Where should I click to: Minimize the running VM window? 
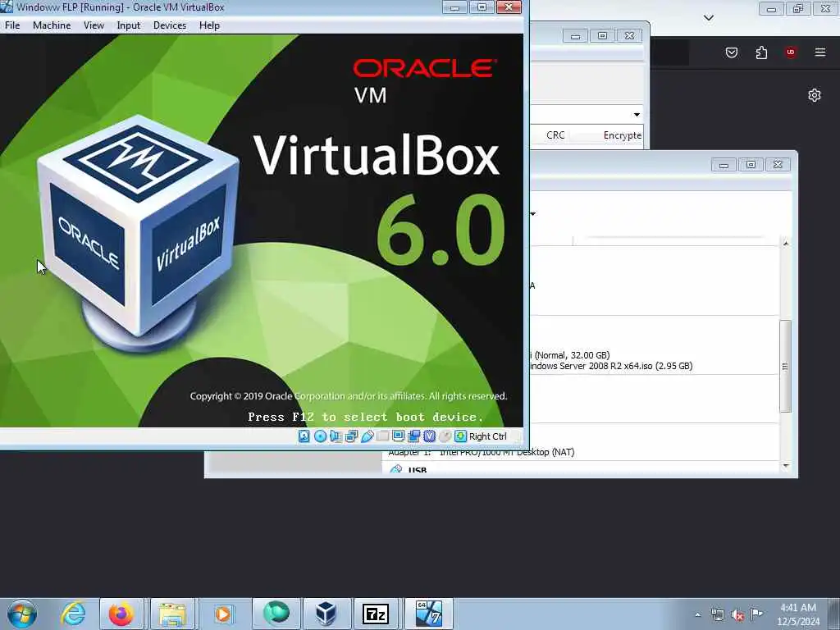pyautogui.click(x=454, y=7)
